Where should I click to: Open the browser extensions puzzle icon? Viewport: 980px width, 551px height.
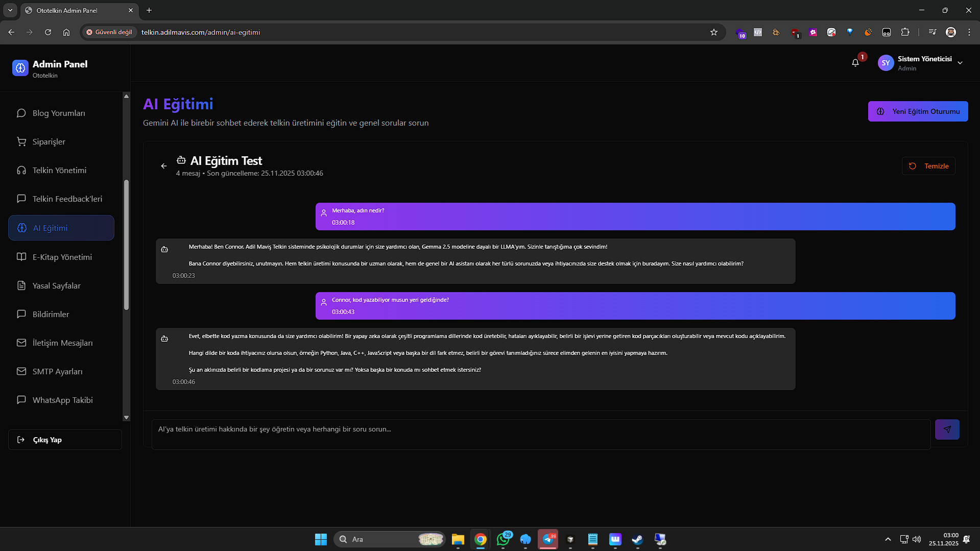click(x=905, y=32)
